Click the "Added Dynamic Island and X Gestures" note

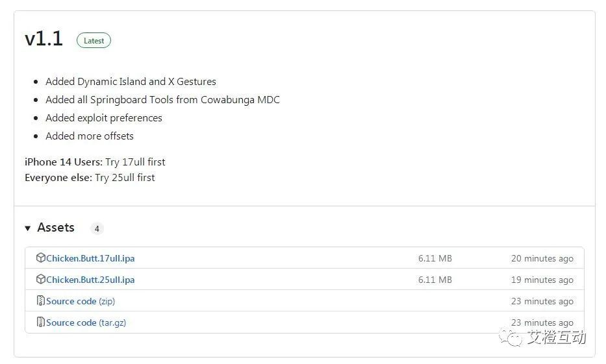pos(131,82)
